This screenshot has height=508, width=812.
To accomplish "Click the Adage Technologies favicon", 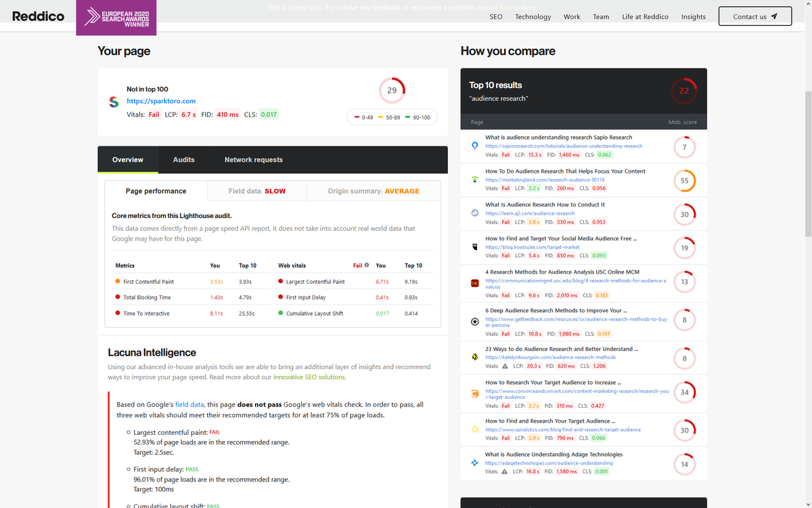I will coord(475,463).
